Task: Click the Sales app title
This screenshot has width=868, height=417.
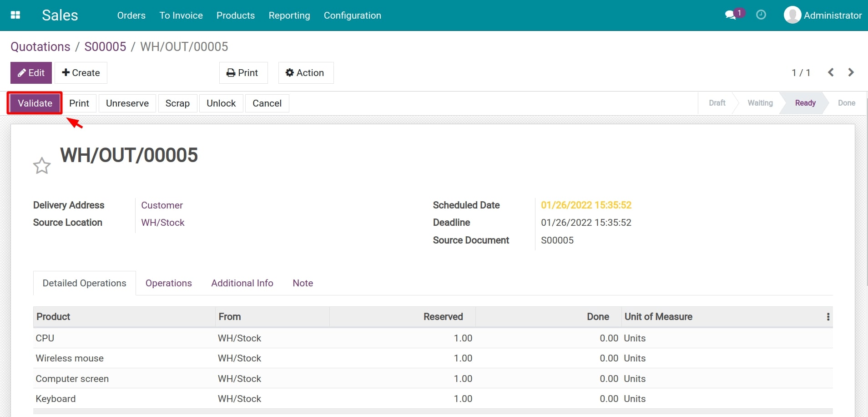Action: tap(60, 15)
